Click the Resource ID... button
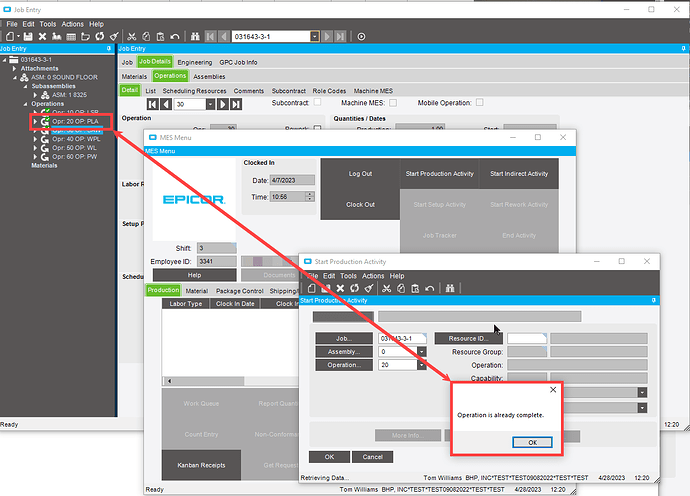The image size is (690, 496). (468, 338)
